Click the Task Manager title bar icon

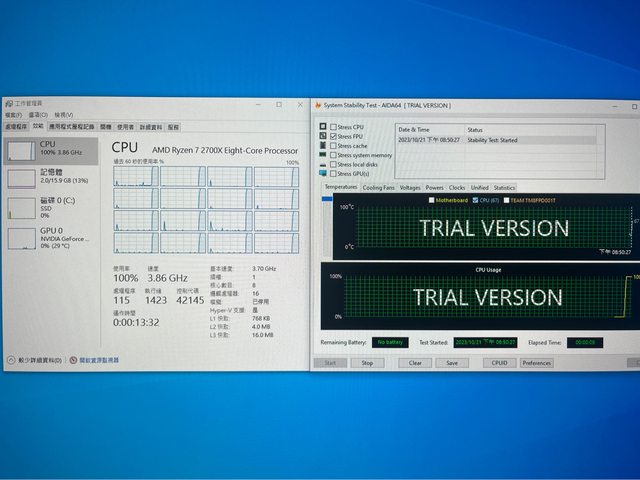(x=9, y=103)
